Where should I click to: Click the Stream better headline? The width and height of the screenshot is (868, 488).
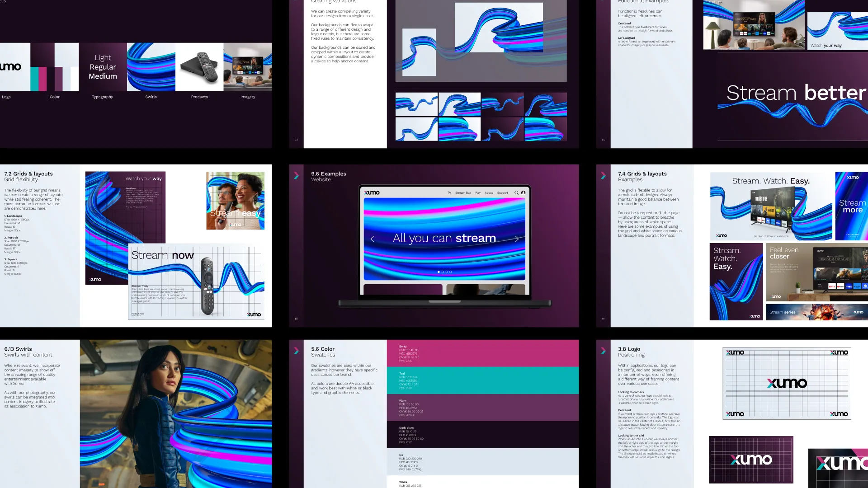[x=797, y=93]
